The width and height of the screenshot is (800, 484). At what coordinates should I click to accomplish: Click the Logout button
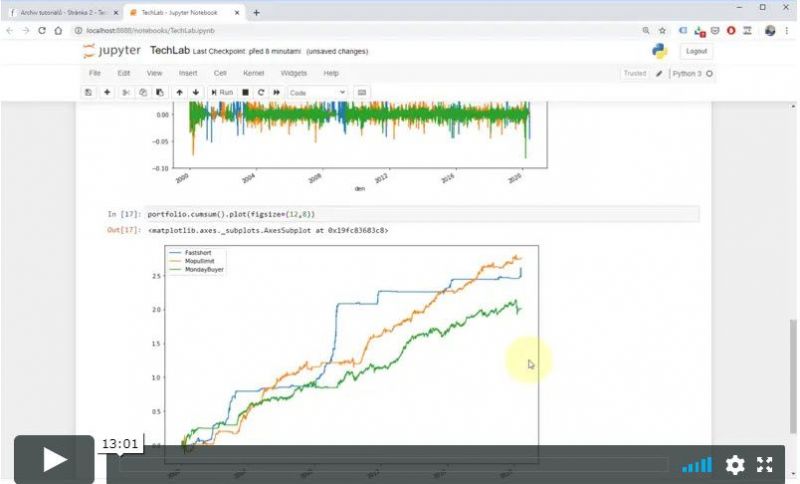tap(696, 51)
